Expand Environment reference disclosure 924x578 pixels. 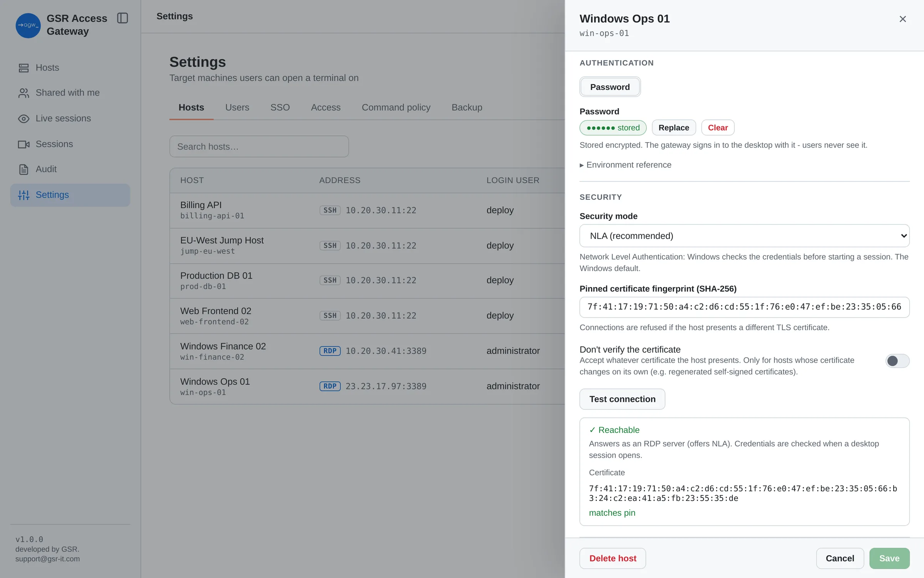click(626, 165)
